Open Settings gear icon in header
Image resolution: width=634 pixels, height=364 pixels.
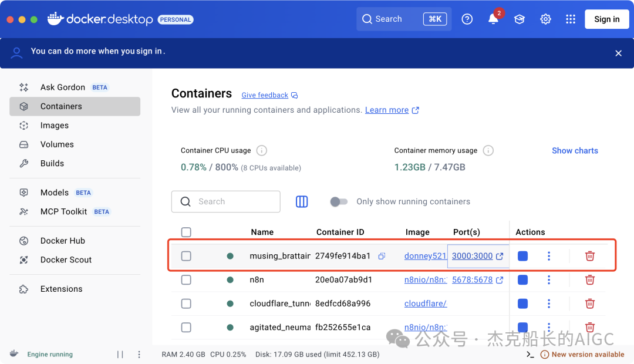(545, 19)
